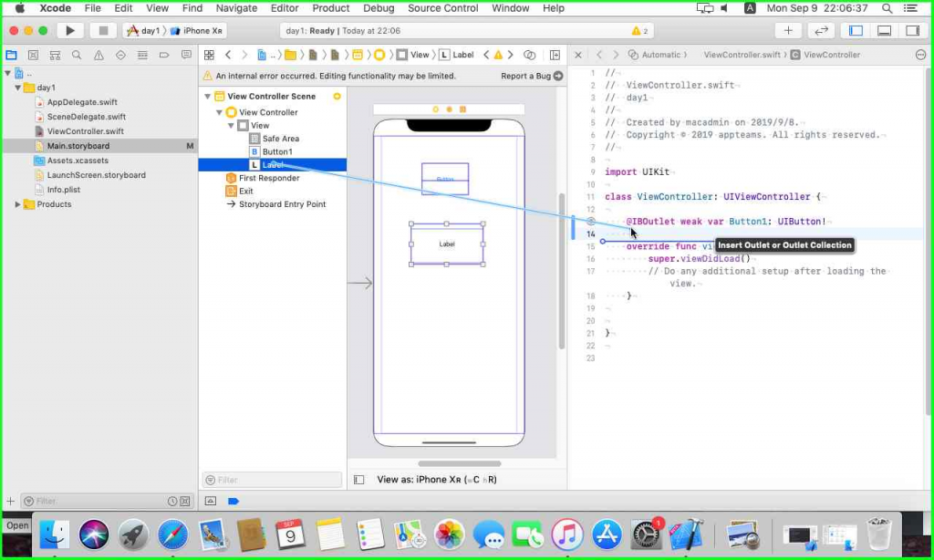Select ViewController.swift in the project navigator
The image size is (934, 560).
[85, 131]
